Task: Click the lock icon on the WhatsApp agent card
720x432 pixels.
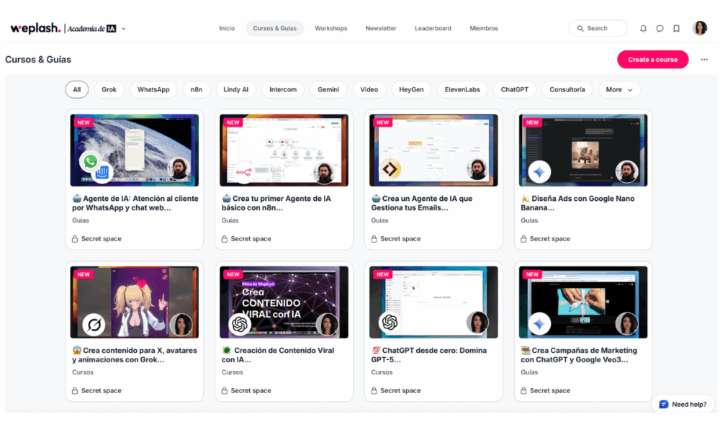Action: (75, 239)
